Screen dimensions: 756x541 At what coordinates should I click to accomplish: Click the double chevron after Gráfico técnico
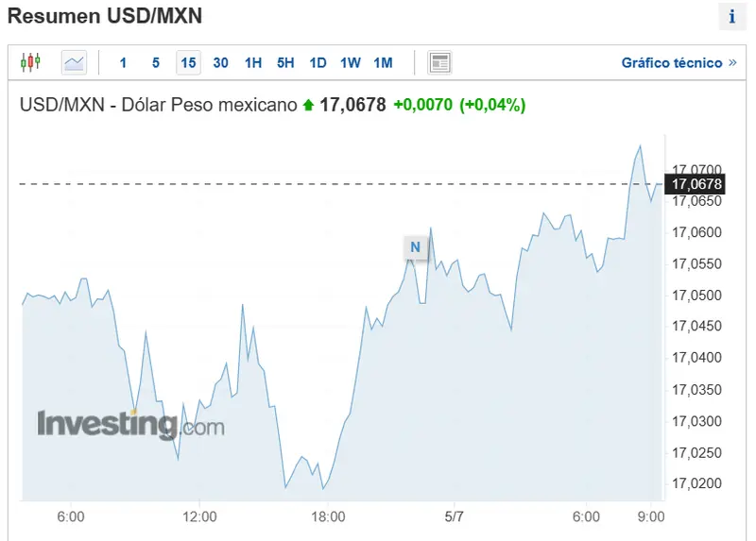click(731, 63)
